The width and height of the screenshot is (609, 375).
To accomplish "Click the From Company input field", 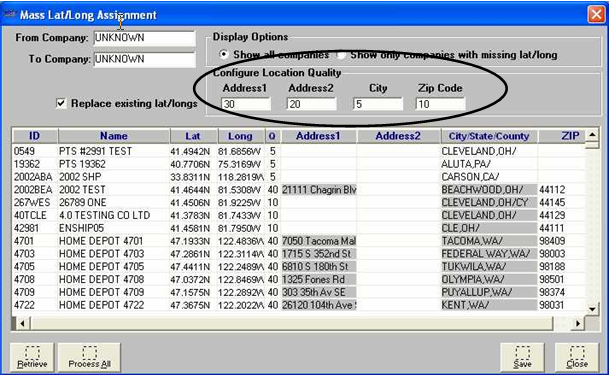I will [144, 38].
